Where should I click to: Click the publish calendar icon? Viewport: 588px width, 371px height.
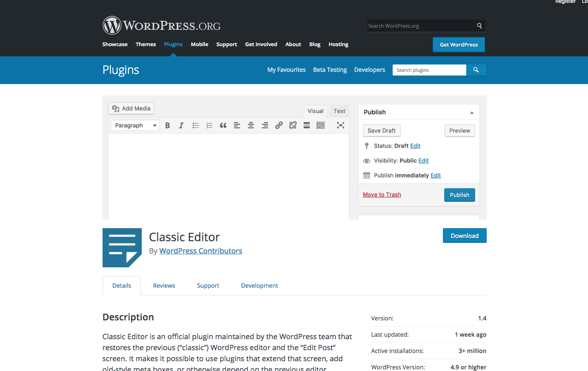367,175
